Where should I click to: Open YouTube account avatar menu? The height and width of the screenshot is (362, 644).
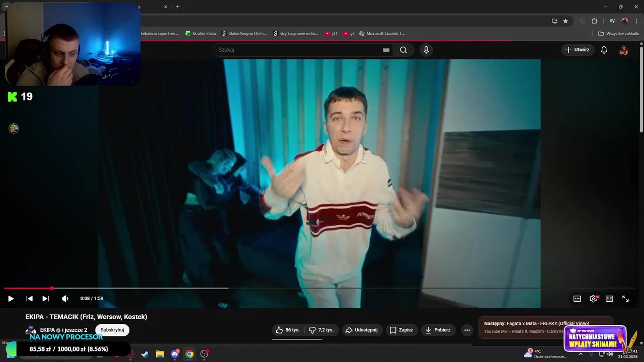[x=623, y=50]
